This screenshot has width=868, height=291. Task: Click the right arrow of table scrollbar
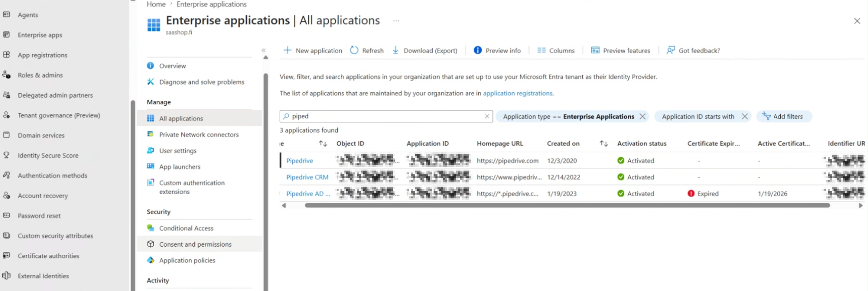(860, 205)
